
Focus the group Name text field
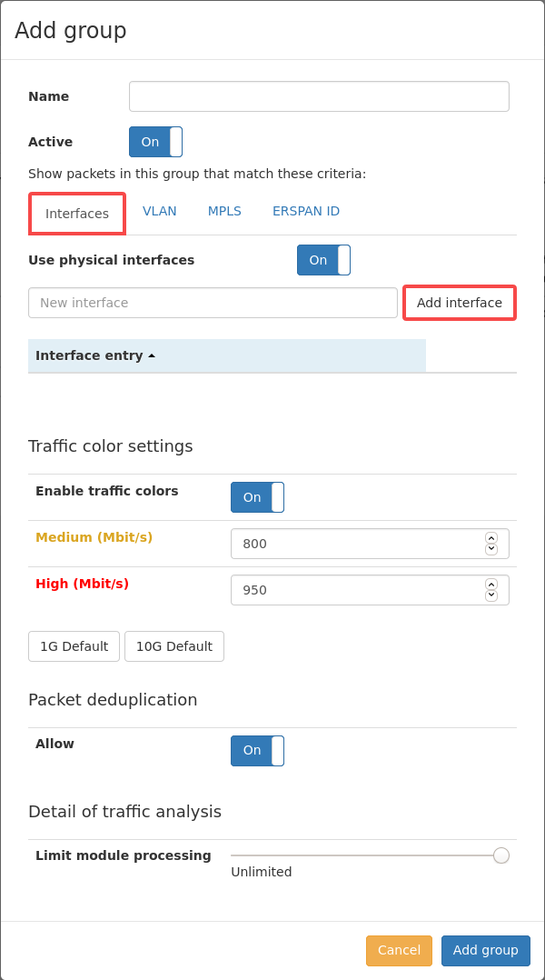click(319, 96)
